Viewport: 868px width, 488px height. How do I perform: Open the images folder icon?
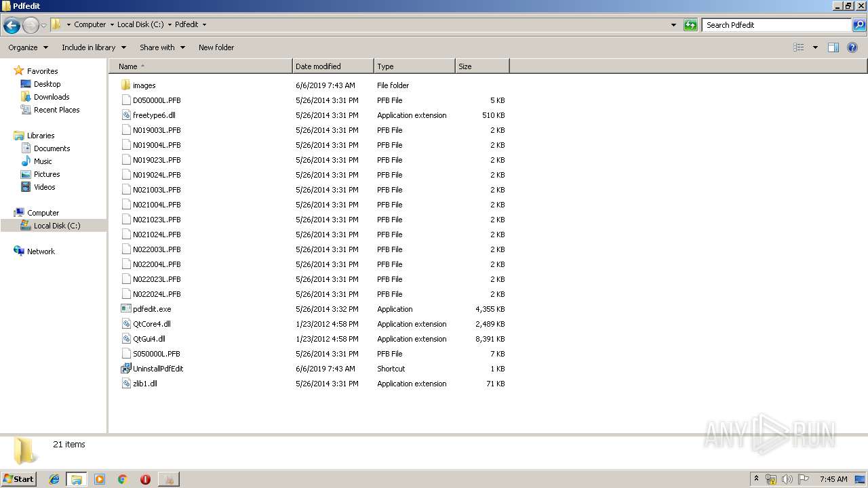[125, 85]
